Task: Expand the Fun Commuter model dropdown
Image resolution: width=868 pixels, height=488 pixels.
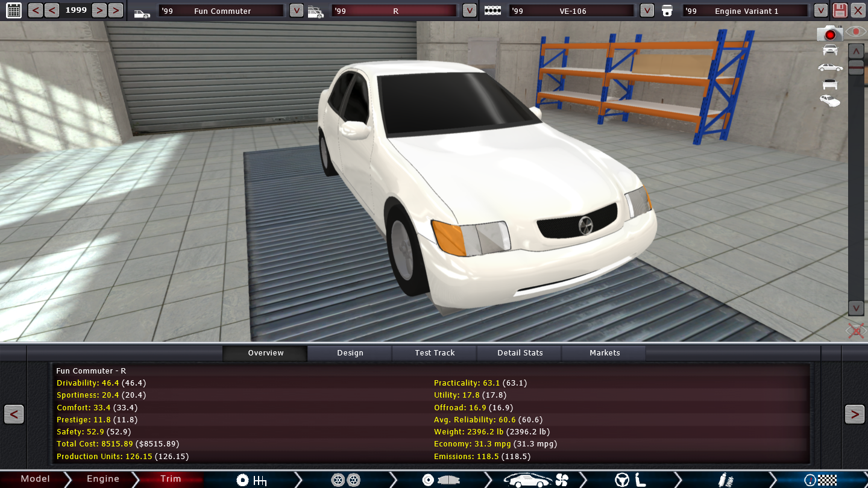Action: [x=296, y=11]
